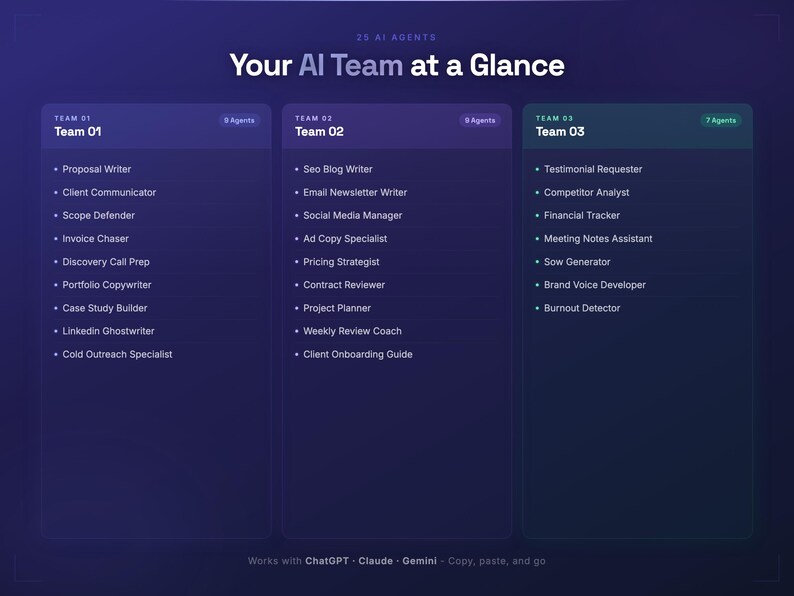This screenshot has width=794, height=596.
Task: Select Weekly Review Coach agent
Action: [352, 331]
